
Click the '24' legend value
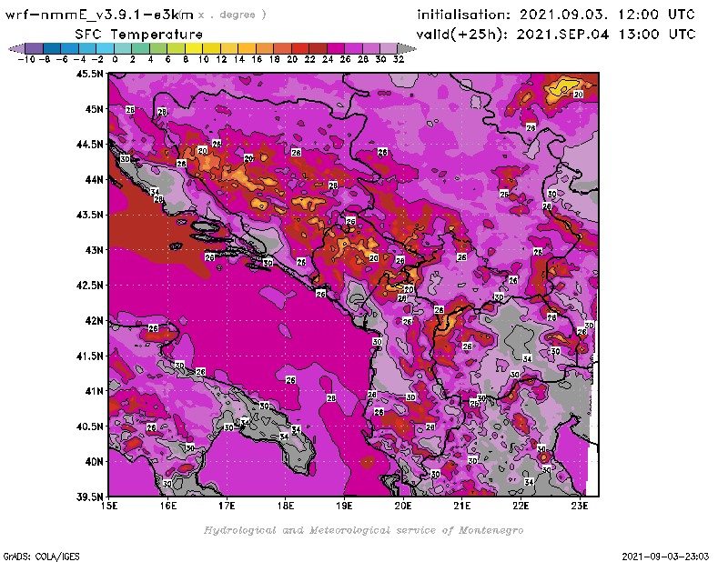pyautogui.click(x=328, y=59)
